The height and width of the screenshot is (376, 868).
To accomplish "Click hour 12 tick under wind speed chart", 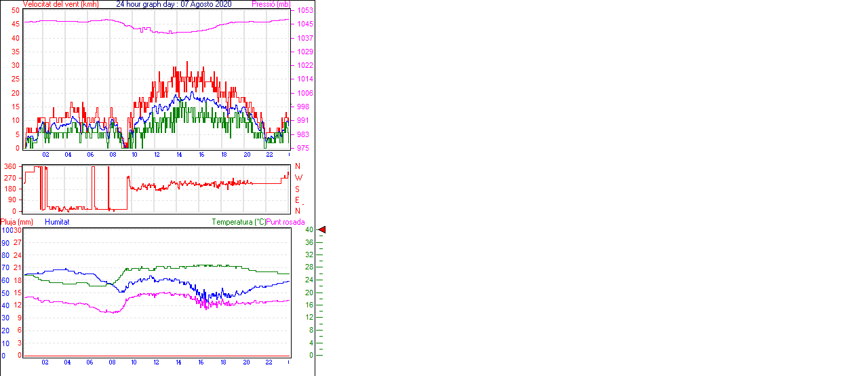I will [157, 155].
